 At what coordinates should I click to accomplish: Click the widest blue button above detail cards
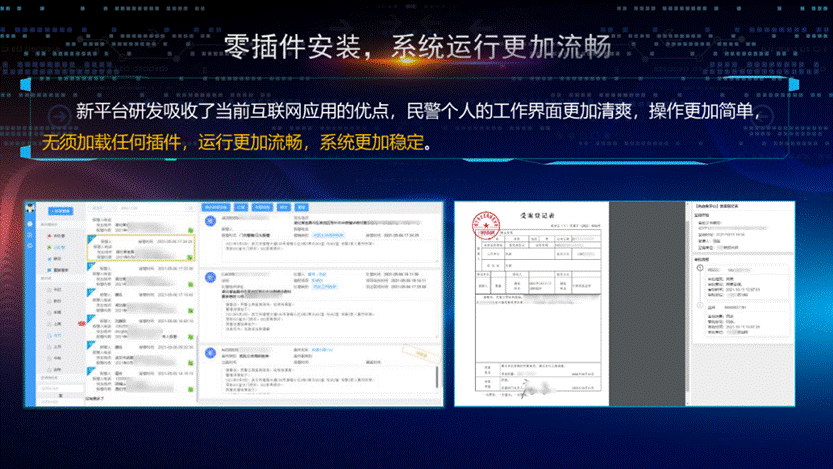click(217, 205)
